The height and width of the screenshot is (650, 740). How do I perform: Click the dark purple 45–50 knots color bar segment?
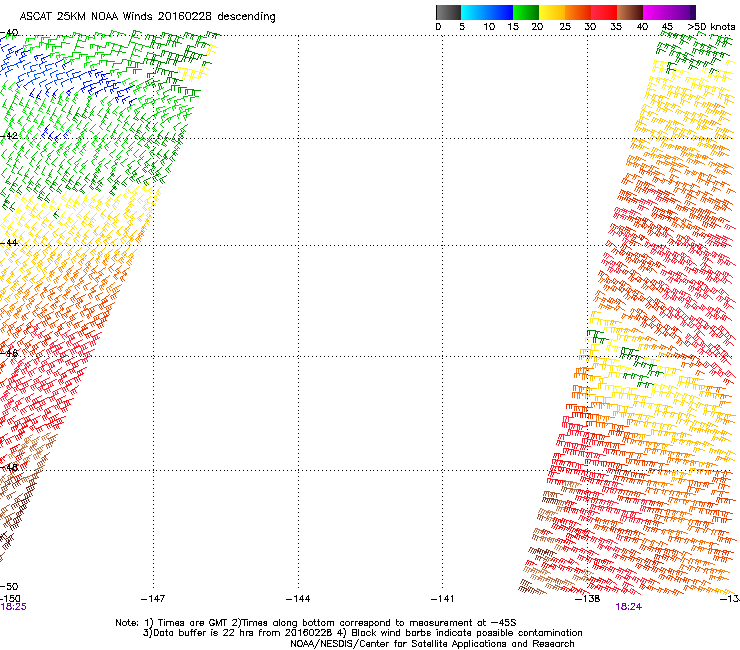[682, 12]
